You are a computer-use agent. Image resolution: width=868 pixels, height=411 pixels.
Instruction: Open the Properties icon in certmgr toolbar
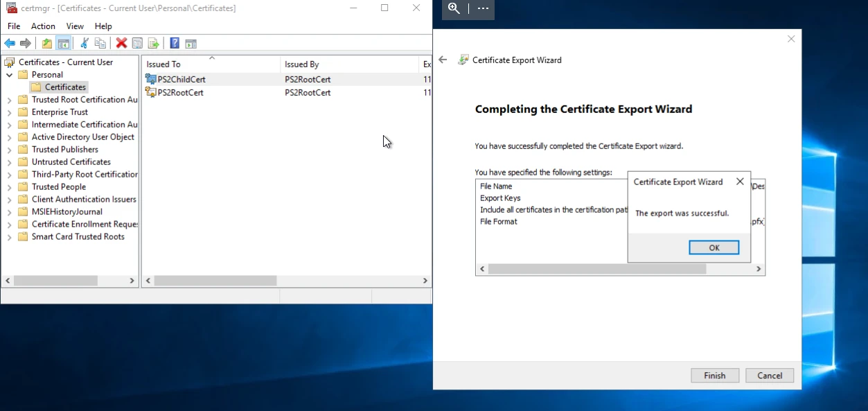coord(137,43)
